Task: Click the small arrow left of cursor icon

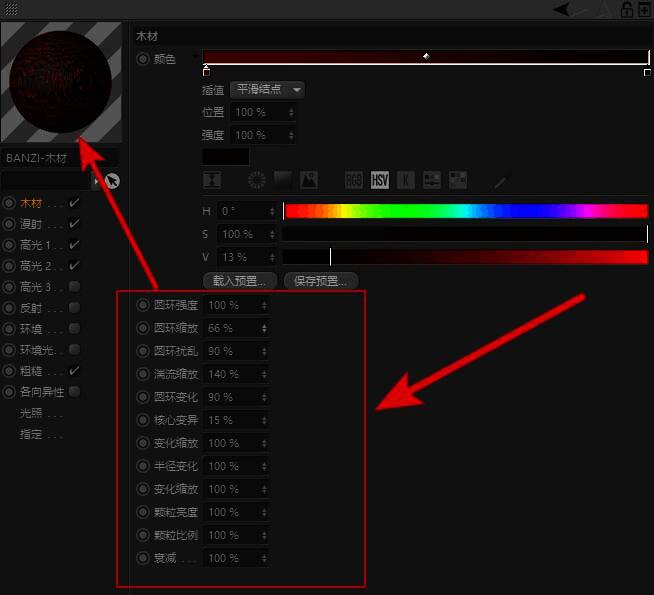Action: (97, 181)
